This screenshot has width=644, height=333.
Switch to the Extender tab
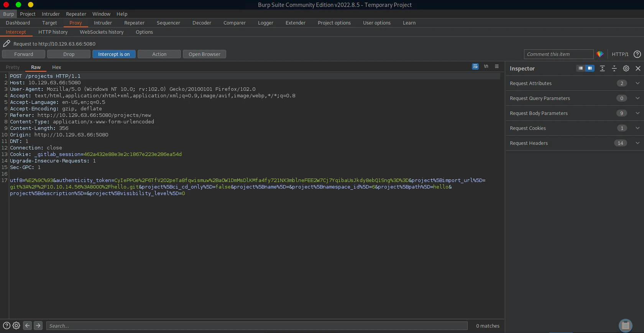click(x=296, y=23)
